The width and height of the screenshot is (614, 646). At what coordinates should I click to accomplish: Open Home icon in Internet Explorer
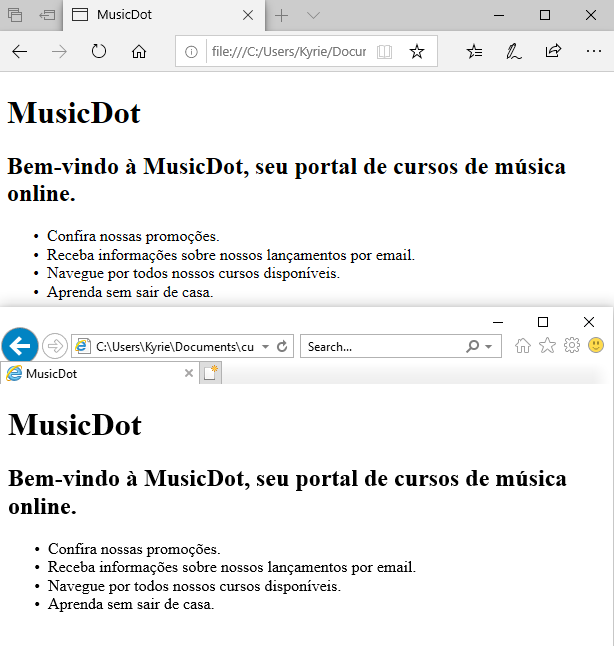[523, 346]
